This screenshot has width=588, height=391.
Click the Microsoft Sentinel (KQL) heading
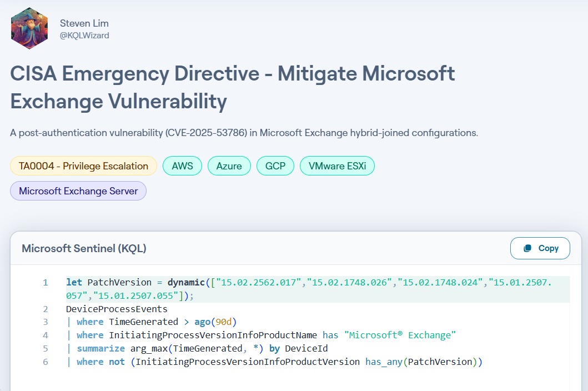pos(84,248)
